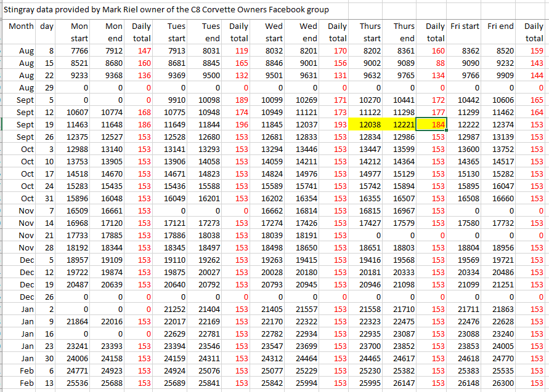Image resolution: width=549 pixels, height=392 pixels.
Task: Click the Mon start column header
Action: tap(79, 32)
